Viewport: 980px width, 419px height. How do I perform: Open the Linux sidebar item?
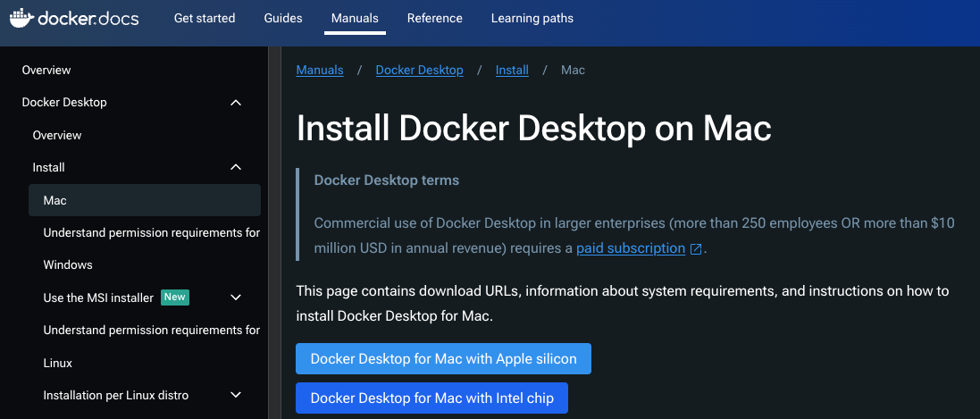[57, 363]
